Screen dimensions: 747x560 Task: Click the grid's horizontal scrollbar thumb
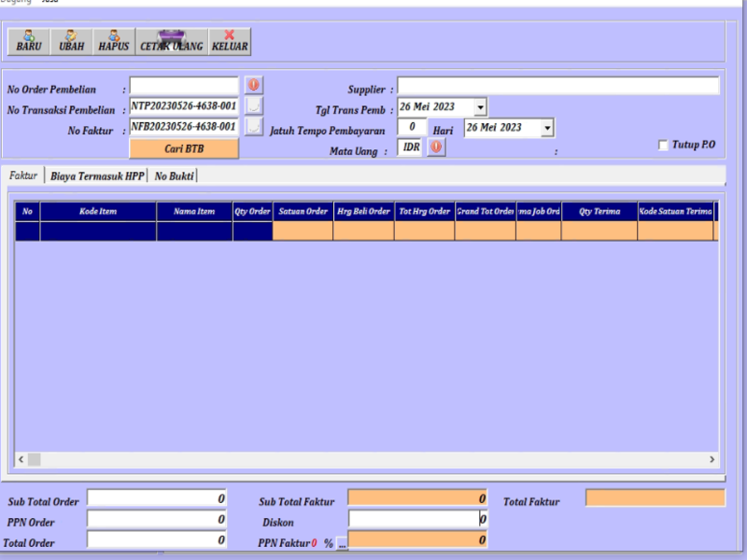coord(35,459)
